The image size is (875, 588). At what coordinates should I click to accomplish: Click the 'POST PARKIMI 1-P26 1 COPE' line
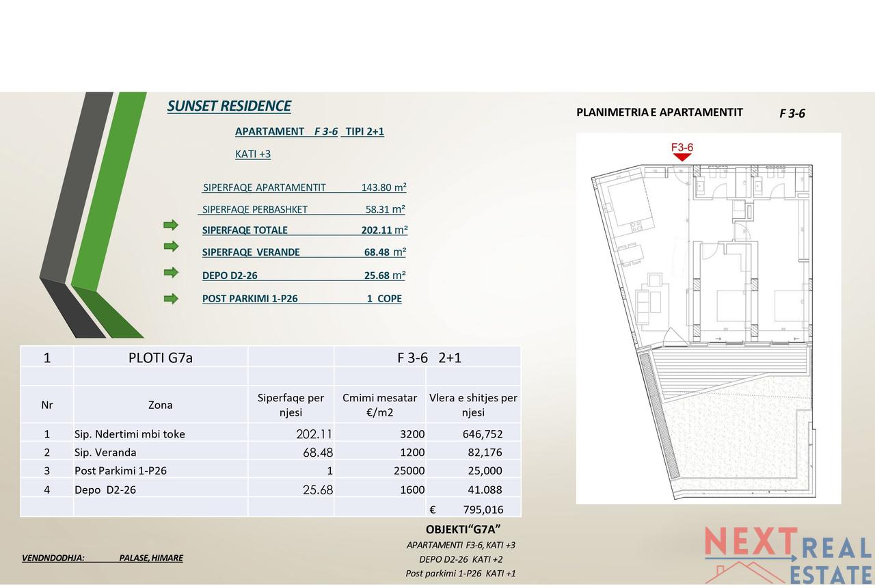click(x=302, y=299)
